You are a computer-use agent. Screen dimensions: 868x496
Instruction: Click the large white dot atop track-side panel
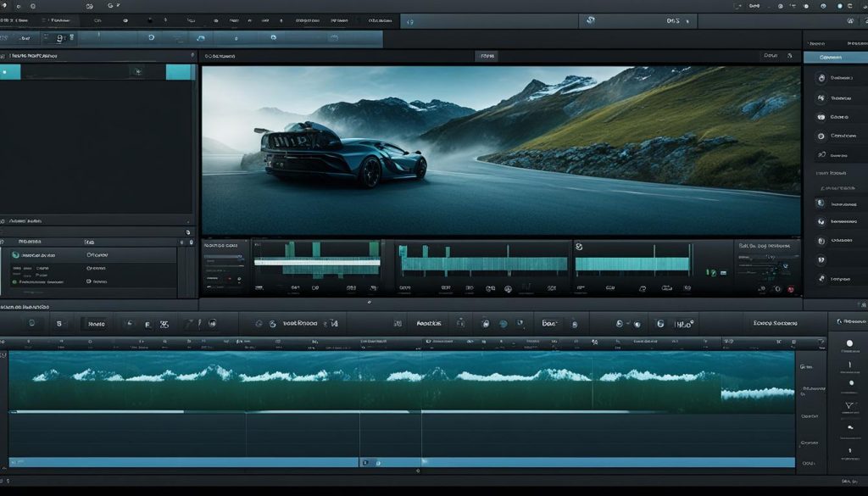coord(849,343)
